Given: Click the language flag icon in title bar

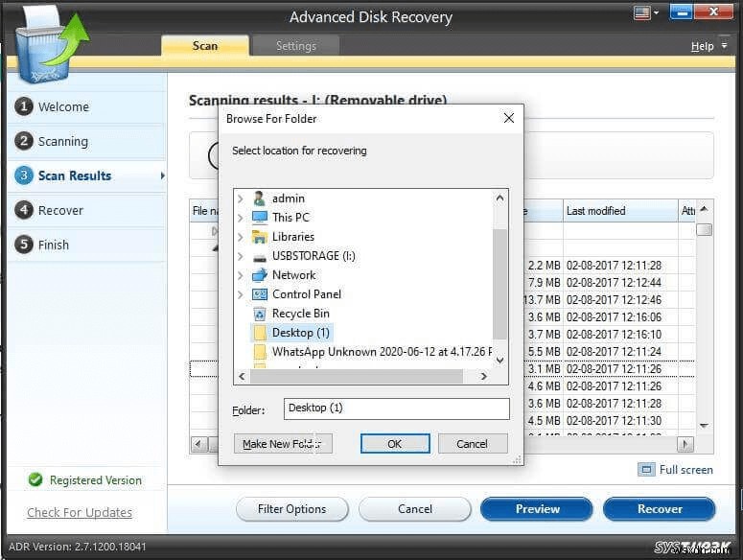Looking at the screenshot, I should click(641, 12).
